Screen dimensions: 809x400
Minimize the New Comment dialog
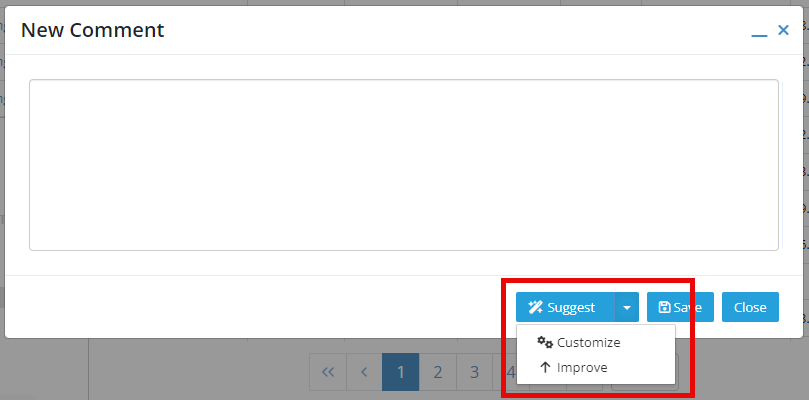[759, 32]
